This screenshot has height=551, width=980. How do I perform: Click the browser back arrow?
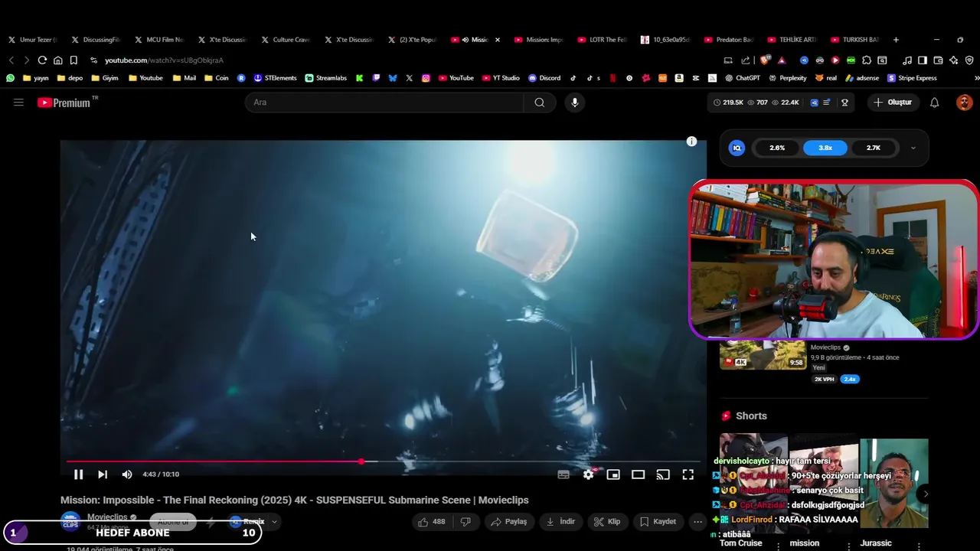(x=11, y=60)
